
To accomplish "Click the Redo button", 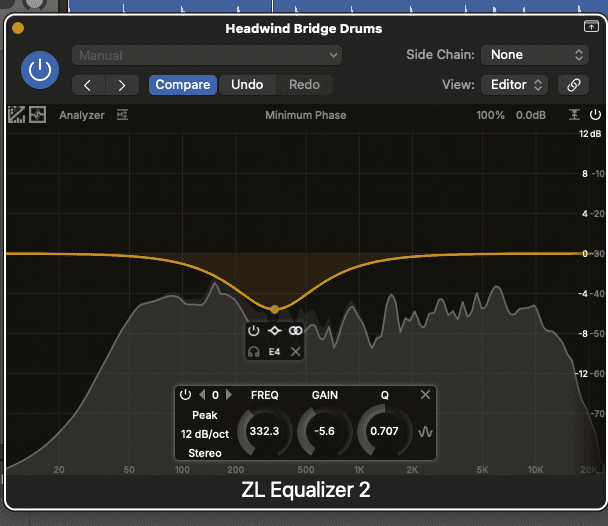I will (x=304, y=85).
